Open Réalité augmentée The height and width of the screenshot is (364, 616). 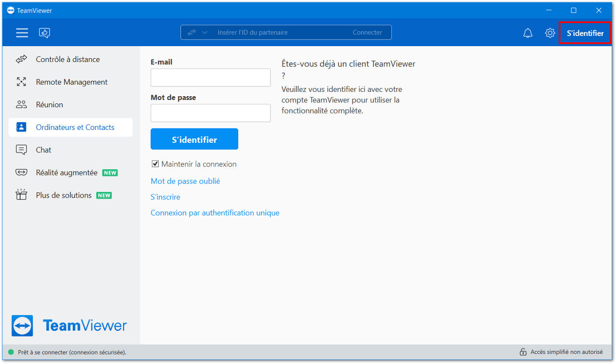coord(70,173)
